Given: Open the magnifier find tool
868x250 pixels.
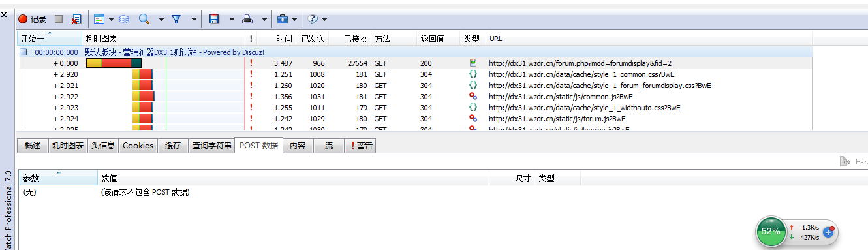Looking at the screenshot, I should pyautogui.click(x=145, y=20).
